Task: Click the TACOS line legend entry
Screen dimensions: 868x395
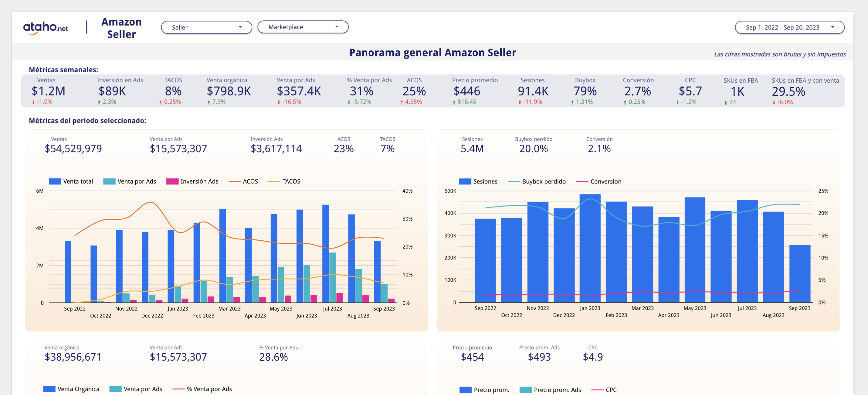Action: click(284, 181)
